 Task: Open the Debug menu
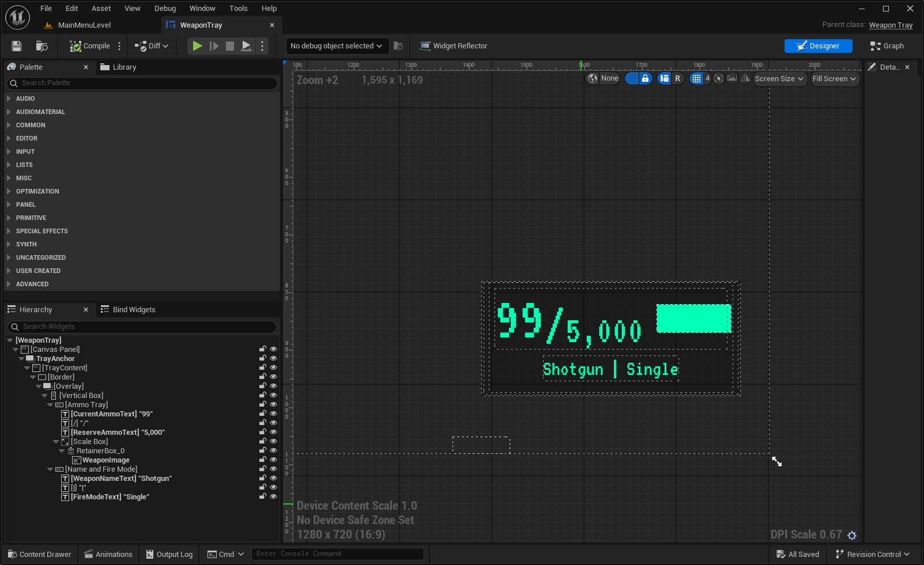(165, 9)
